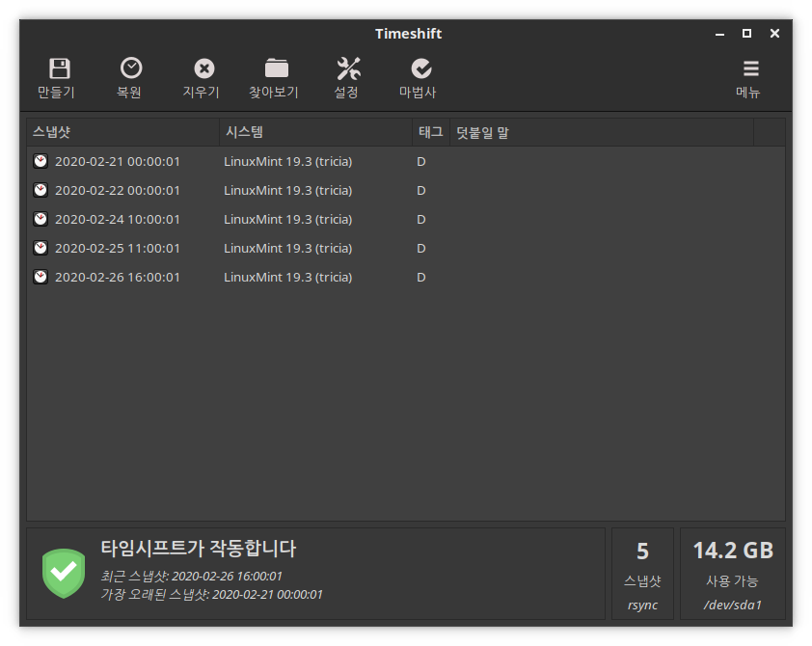The width and height of the screenshot is (812, 646).
Task: Click snapshot icon for 2020-02-25 11:00:01
Action: tap(41, 248)
